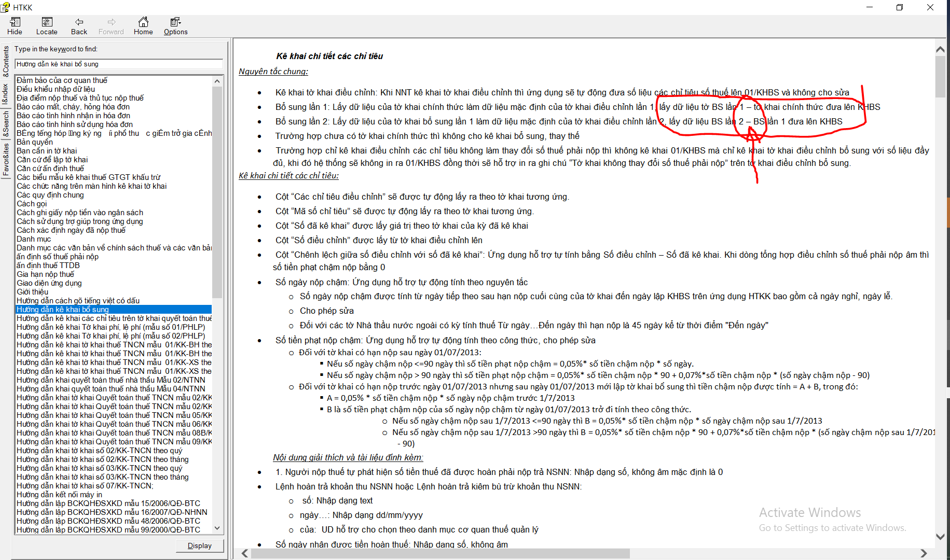Image resolution: width=950 pixels, height=560 pixels.
Task: Select 'Gia hạn nộp thuế' in index list
Action: [x=46, y=274]
